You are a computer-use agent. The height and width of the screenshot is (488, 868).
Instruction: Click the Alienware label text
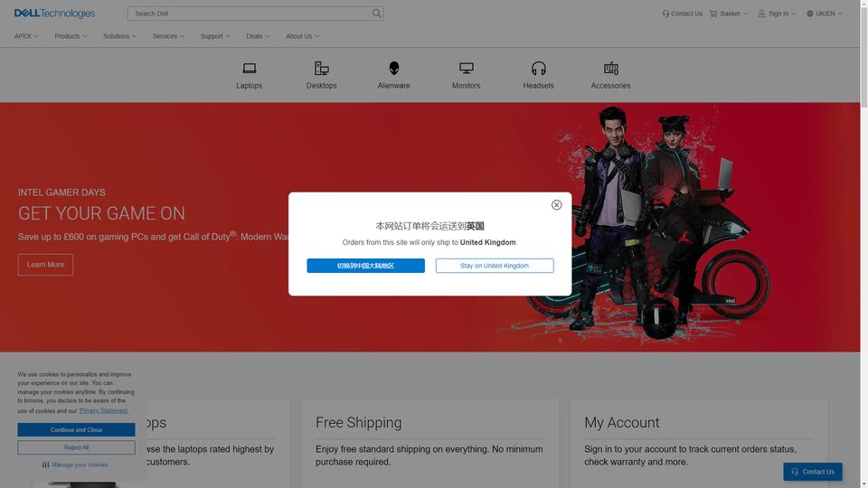[x=393, y=86]
